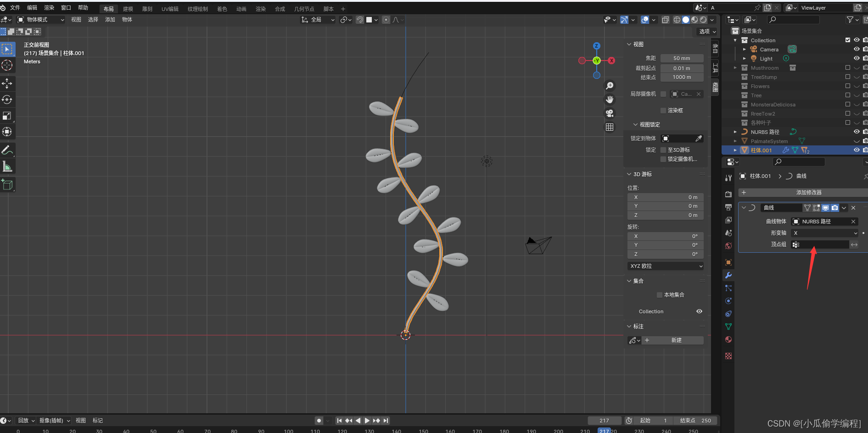
Task: Switch to the 建模 workspace tab
Action: [x=128, y=9]
